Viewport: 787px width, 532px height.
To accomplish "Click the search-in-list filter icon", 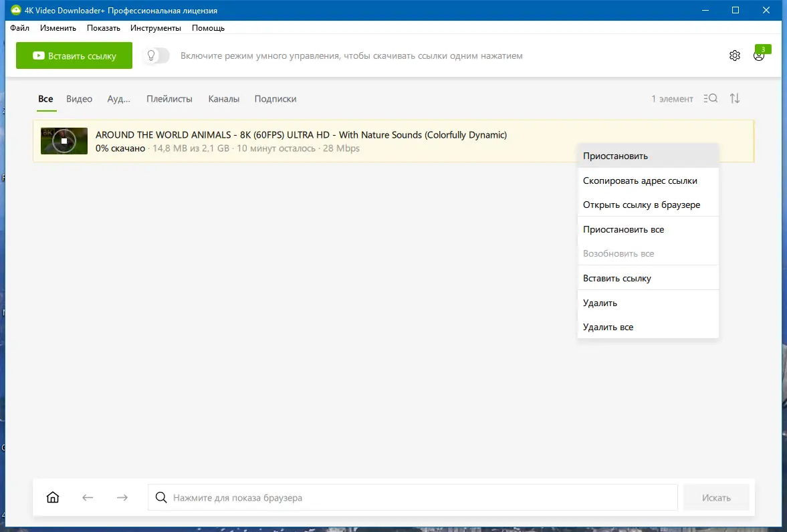I will (710, 98).
